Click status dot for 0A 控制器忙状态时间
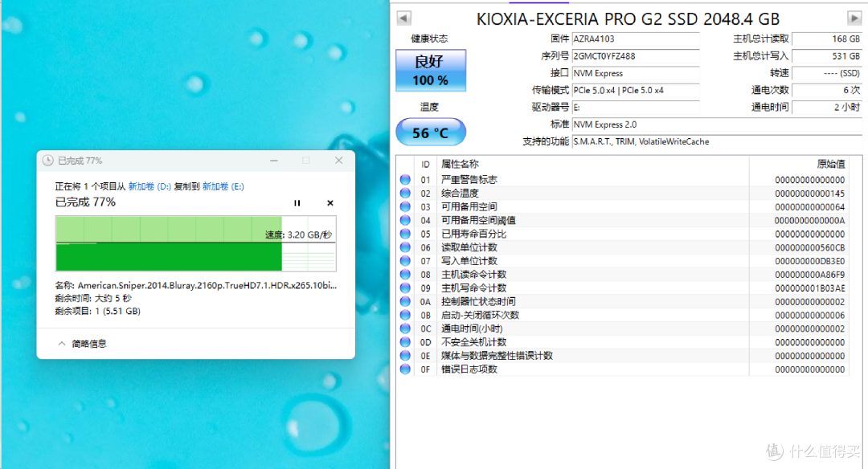The height and width of the screenshot is (469, 868). (x=405, y=301)
